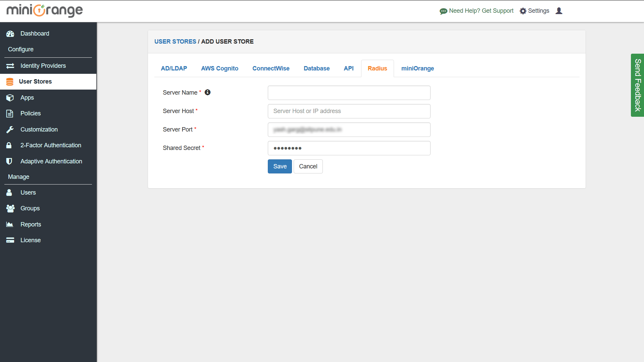
Task: Click the Server Name label
Action: 180,93
